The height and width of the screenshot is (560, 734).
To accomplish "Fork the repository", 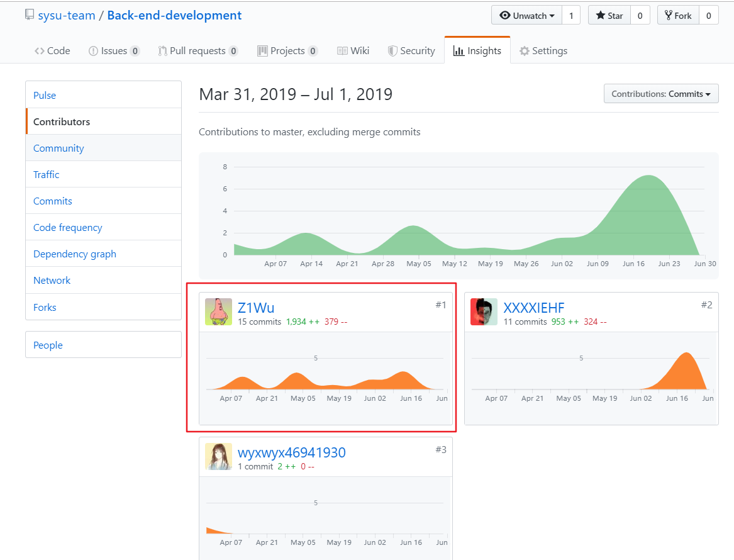I will click(678, 16).
